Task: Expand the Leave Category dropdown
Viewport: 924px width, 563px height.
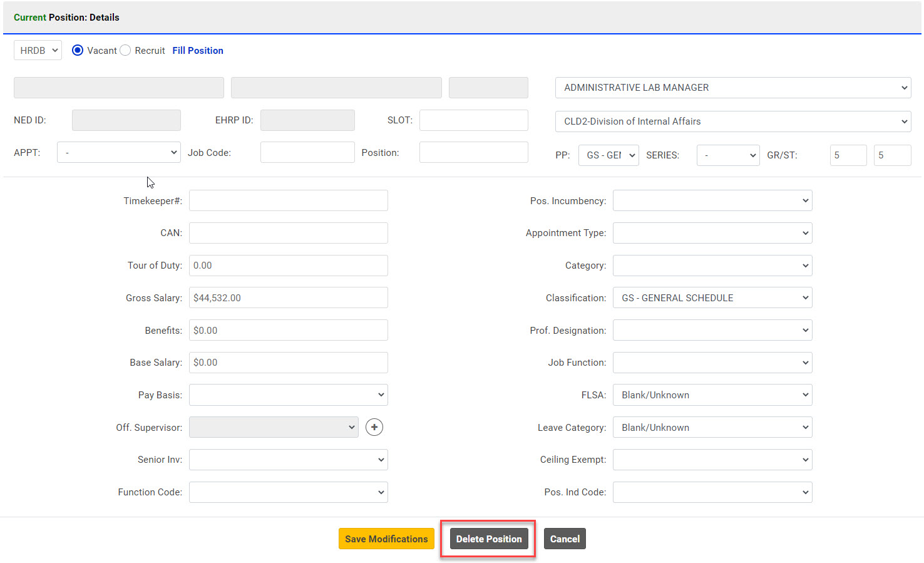Action: click(712, 427)
